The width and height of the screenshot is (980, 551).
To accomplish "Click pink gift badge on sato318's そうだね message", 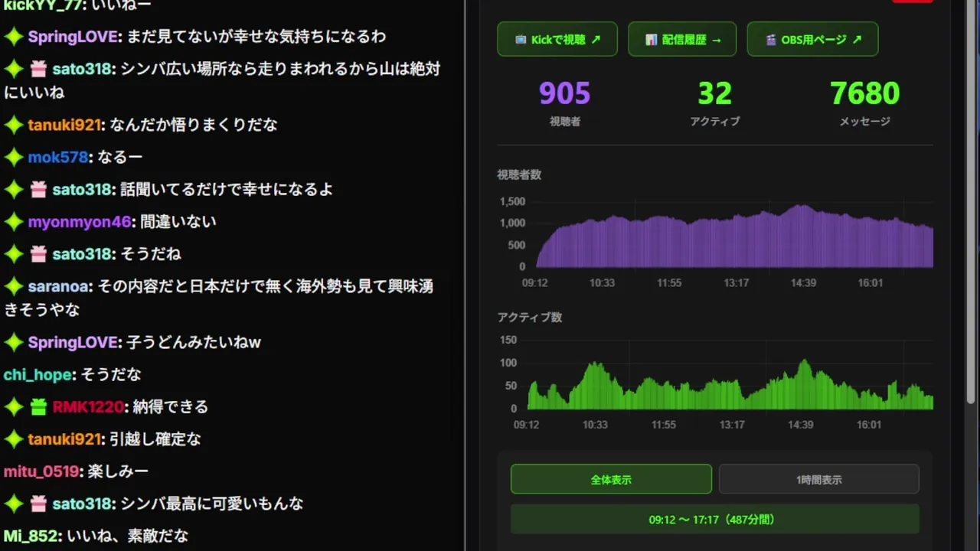I will [38, 254].
